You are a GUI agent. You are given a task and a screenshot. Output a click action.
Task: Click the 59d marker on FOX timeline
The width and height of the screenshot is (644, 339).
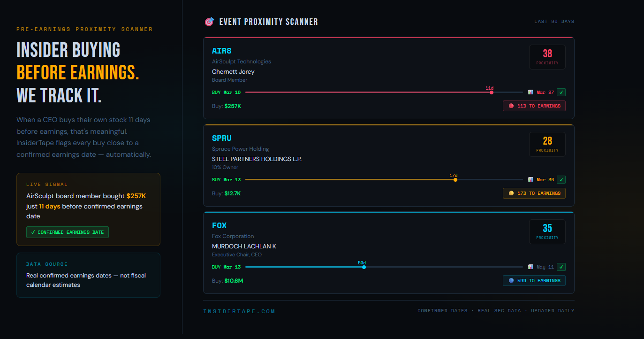tap(364, 267)
